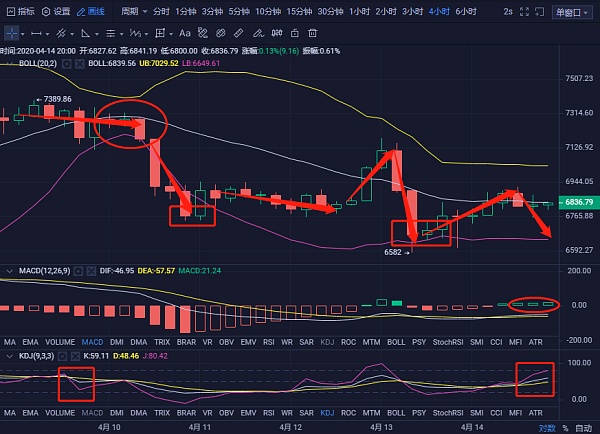Toggle the lock drawings icon

click(295, 34)
